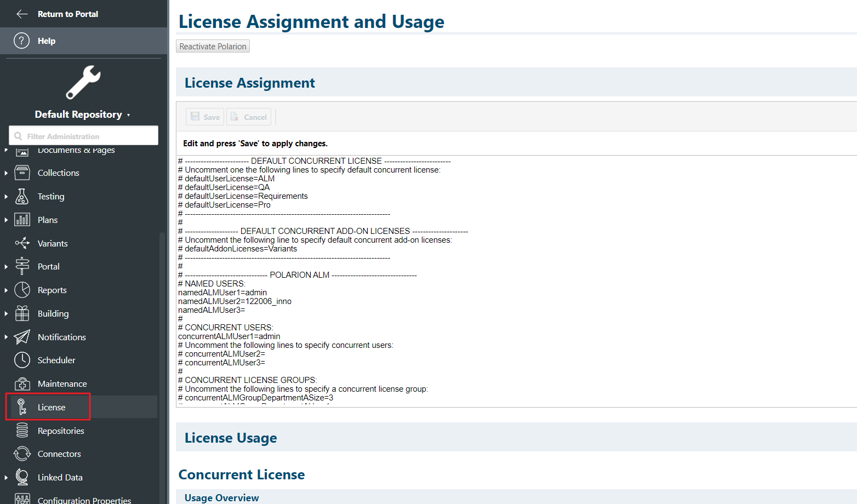Expand the Notifications tree arrow
857x504 pixels.
6,337
